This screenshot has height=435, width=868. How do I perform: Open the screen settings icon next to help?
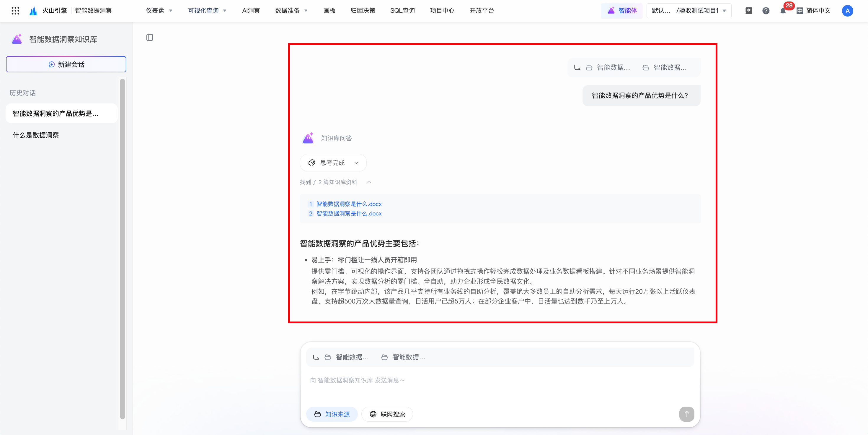748,11
